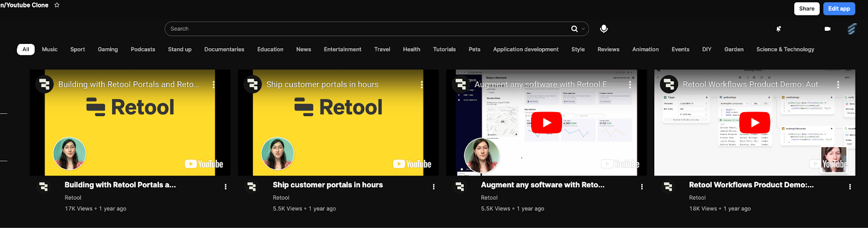Viewport: 868px width, 228px height.
Task: Open overlay menu dots on Ship customer portals embed
Action: [422, 84]
